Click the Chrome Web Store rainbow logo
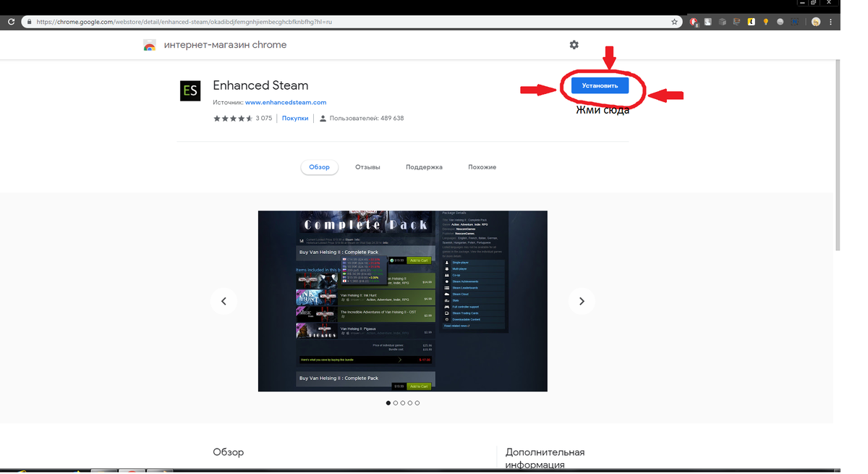 [150, 45]
